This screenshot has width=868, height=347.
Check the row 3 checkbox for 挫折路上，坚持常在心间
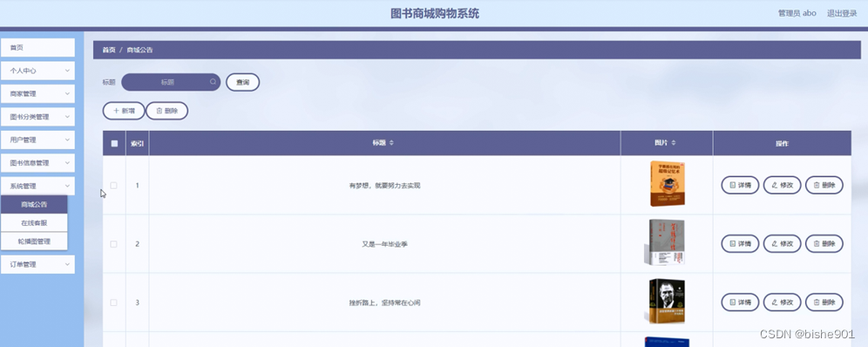point(113,303)
